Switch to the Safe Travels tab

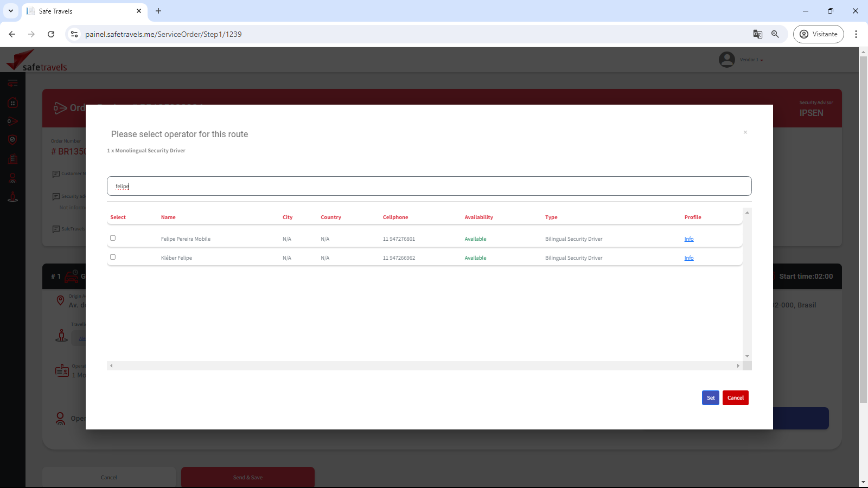[81, 11]
